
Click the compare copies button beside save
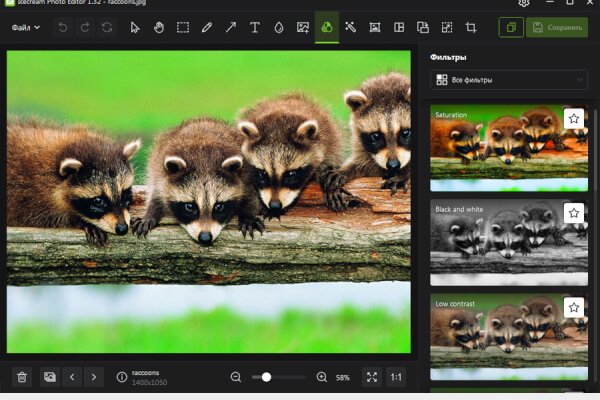511,28
